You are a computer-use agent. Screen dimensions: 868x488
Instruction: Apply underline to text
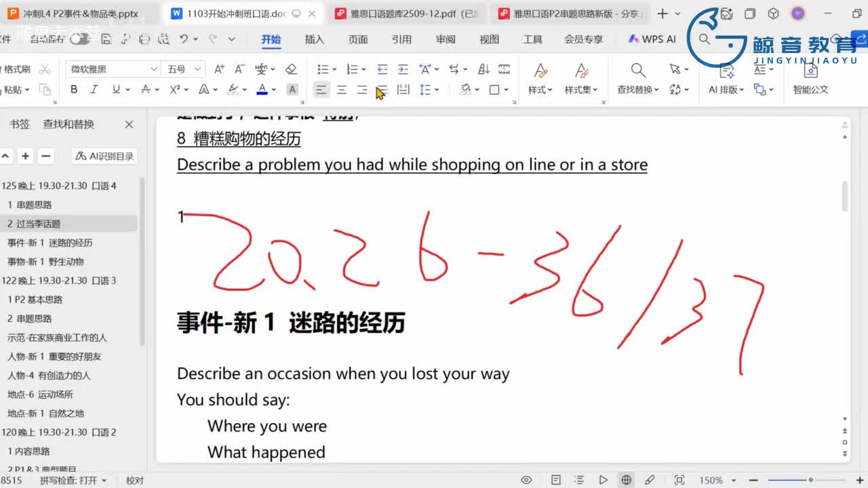tap(116, 89)
